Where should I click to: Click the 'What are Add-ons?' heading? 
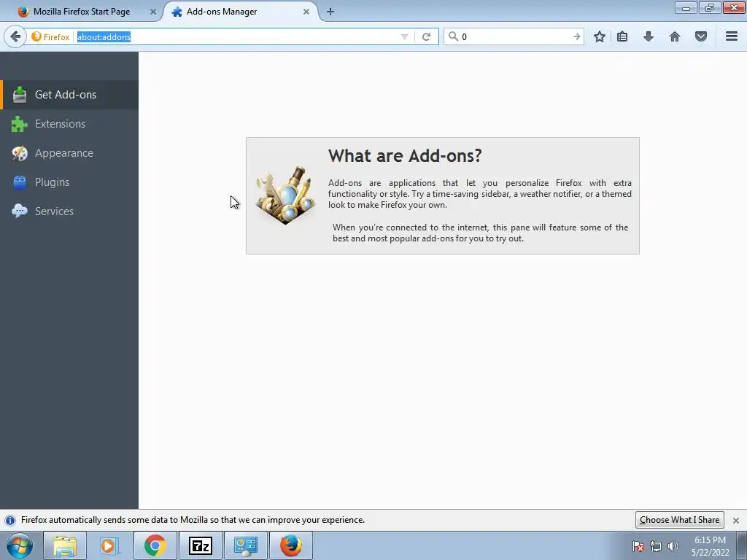point(405,156)
